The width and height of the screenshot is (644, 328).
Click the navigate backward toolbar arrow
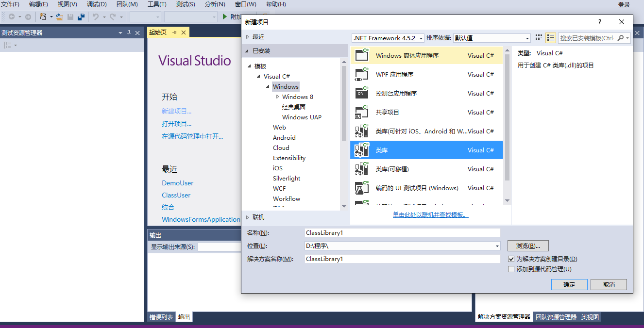coord(12,16)
